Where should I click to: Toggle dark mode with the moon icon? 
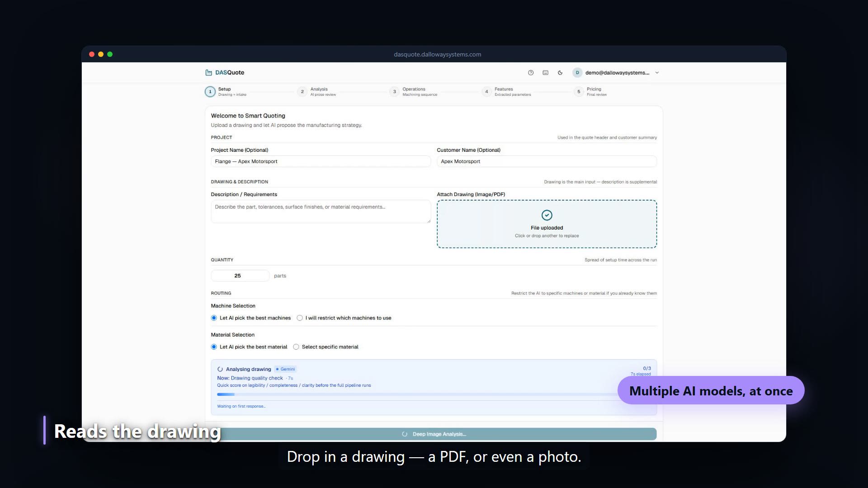[560, 73]
